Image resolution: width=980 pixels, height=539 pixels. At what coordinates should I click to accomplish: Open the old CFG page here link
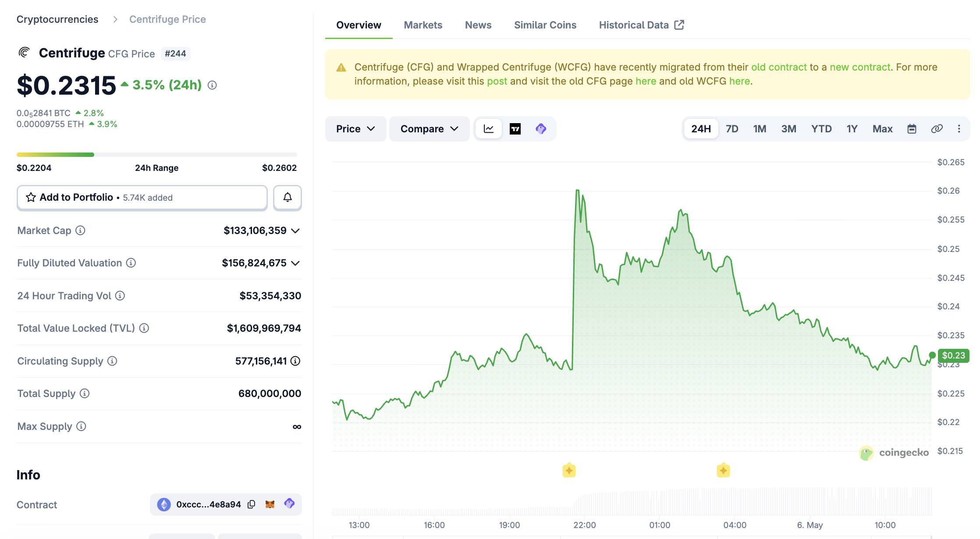click(x=646, y=81)
